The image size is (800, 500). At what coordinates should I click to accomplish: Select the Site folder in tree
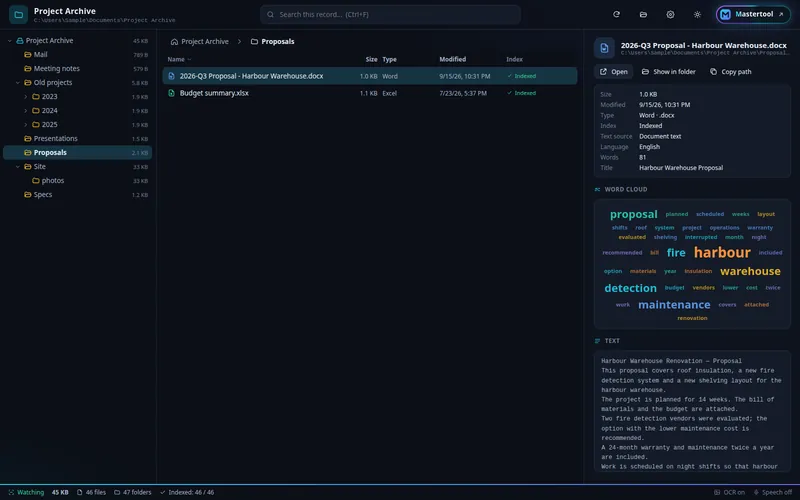click(x=78, y=167)
